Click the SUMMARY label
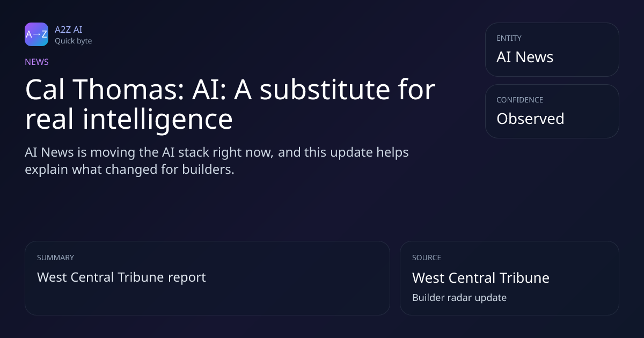644x338 pixels. click(55, 258)
